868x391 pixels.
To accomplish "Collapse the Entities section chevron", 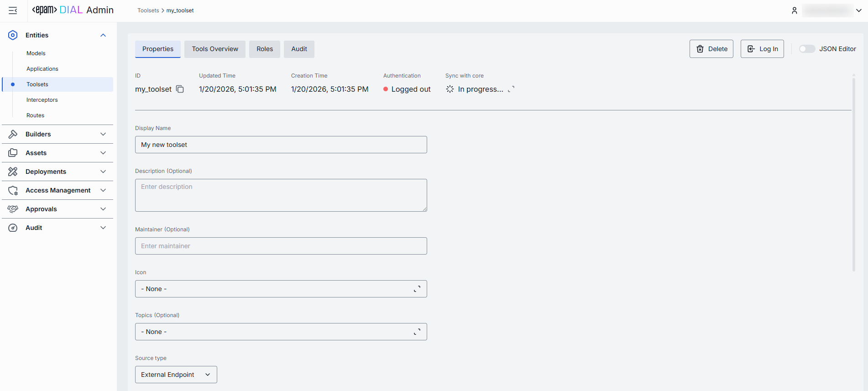I will (103, 35).
